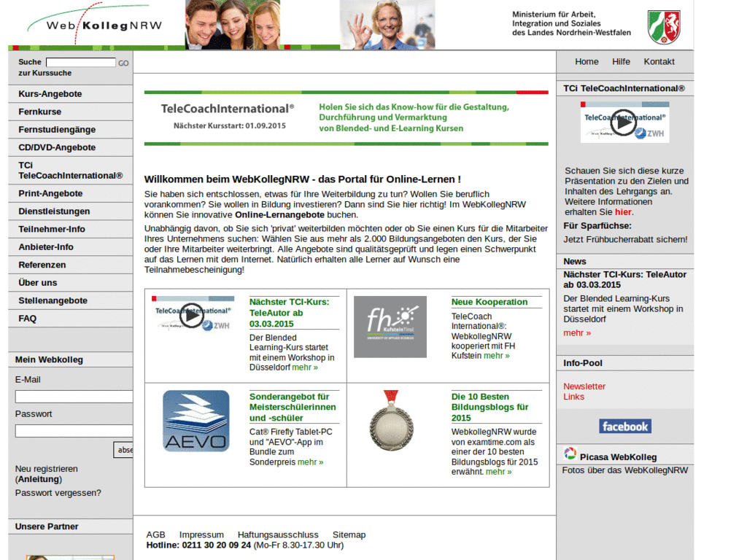Open Die 10 Besten Bildungsblogs headline

tap(489, 407)
